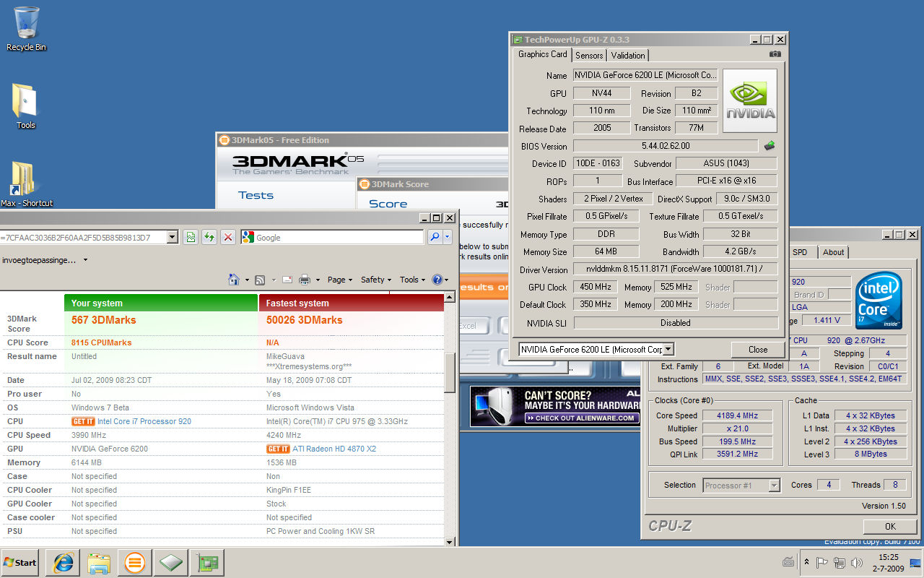Open Internet Explorer from the taskbar

[x=63, y=563]
